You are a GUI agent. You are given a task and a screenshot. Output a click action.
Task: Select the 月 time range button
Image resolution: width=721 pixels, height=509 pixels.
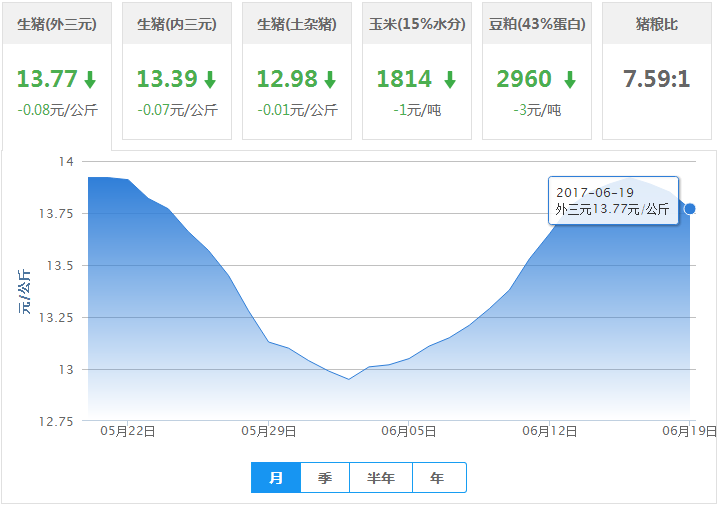pos(277,478)
